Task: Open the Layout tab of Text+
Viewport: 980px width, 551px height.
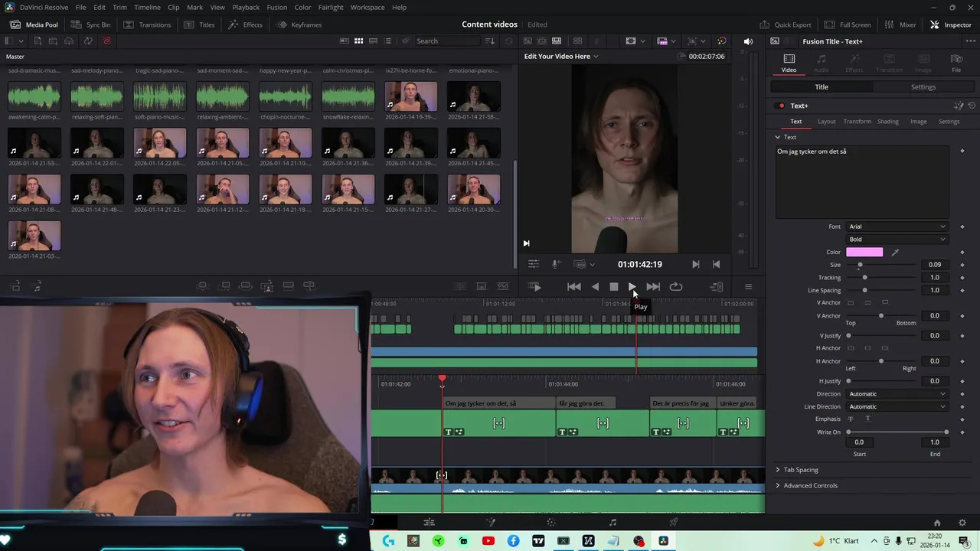Action: tap(826, 122)
